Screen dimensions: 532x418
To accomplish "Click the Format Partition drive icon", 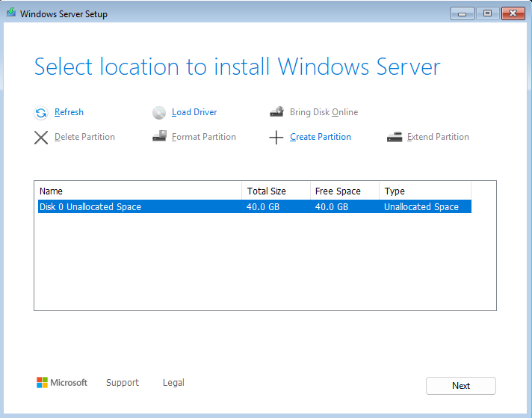I will point(159,137).
